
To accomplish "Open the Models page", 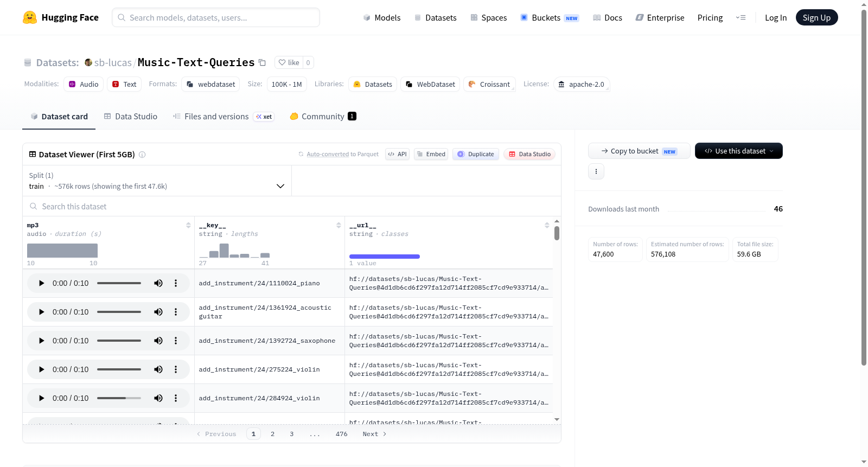I will coord(382,17).
